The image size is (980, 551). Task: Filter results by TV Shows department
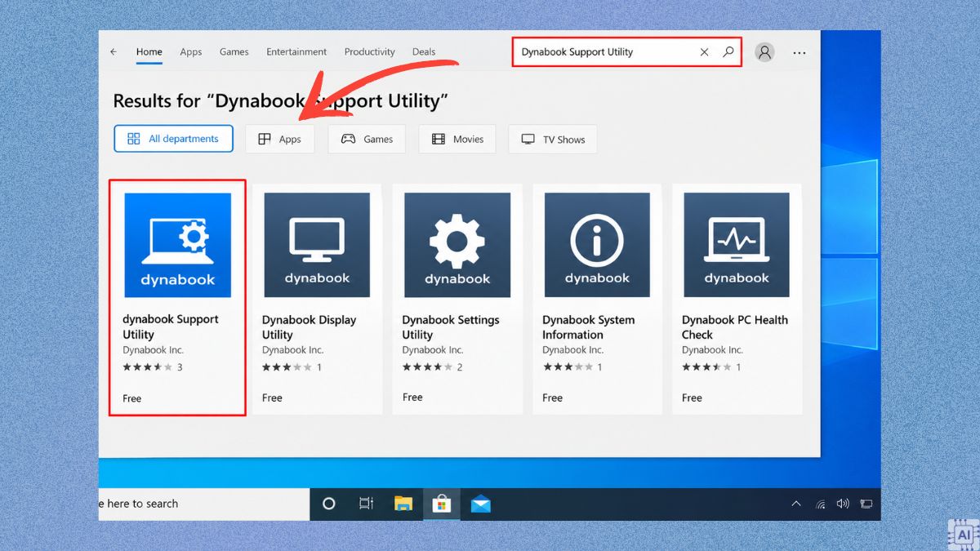coord(552,140)
